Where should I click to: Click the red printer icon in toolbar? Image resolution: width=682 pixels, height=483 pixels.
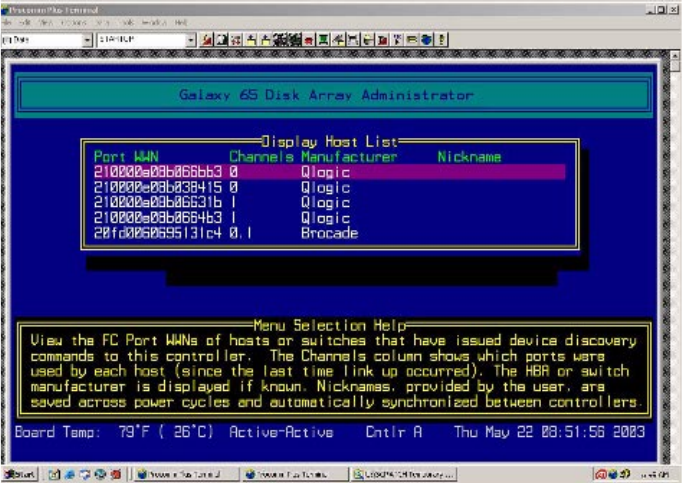pyautogui.click(x=311, y=39)
